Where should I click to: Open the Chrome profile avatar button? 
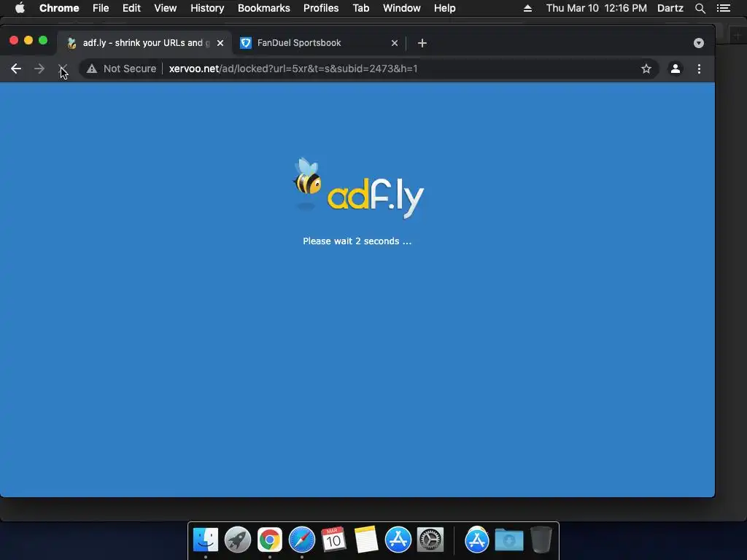(x=675, y=69)
